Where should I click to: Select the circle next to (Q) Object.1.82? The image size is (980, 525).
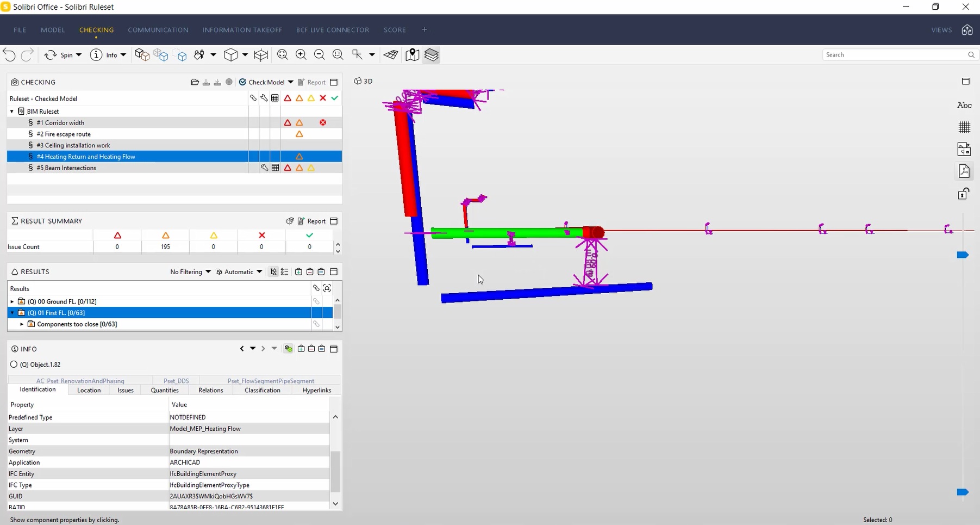tap(14, 365)
